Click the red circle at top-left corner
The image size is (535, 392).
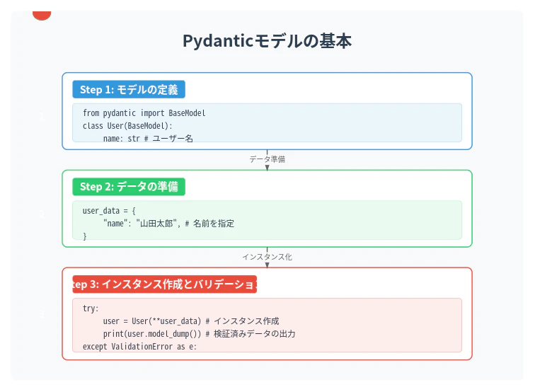pos(42,15)
